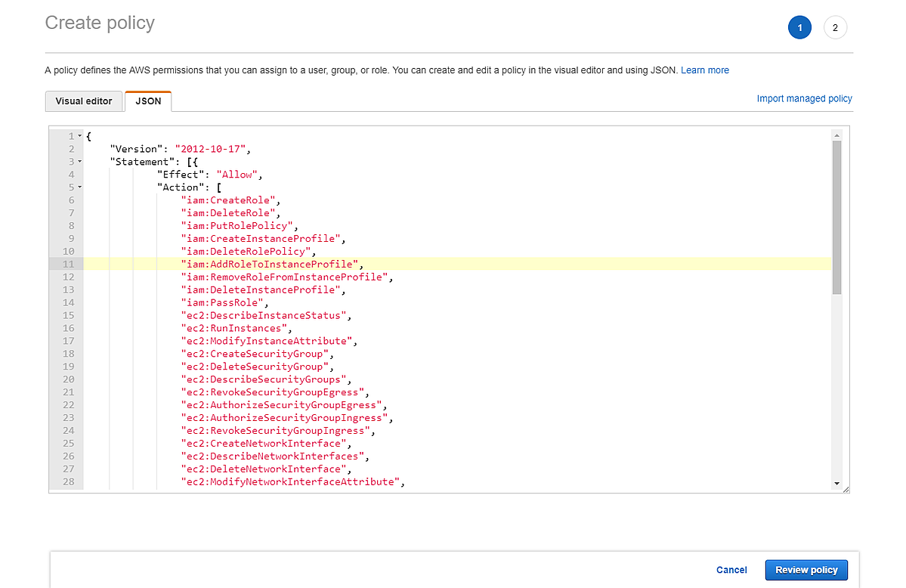
Task: Switch to the Visual editor tab
Action: click(84, 101)
